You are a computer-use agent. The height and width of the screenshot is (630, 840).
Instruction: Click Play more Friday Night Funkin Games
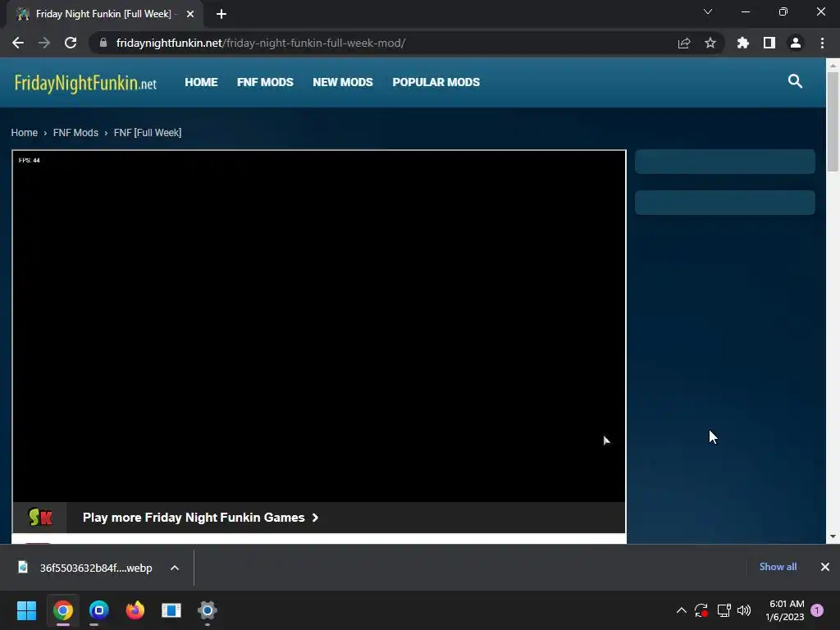[x=200, y=518]
